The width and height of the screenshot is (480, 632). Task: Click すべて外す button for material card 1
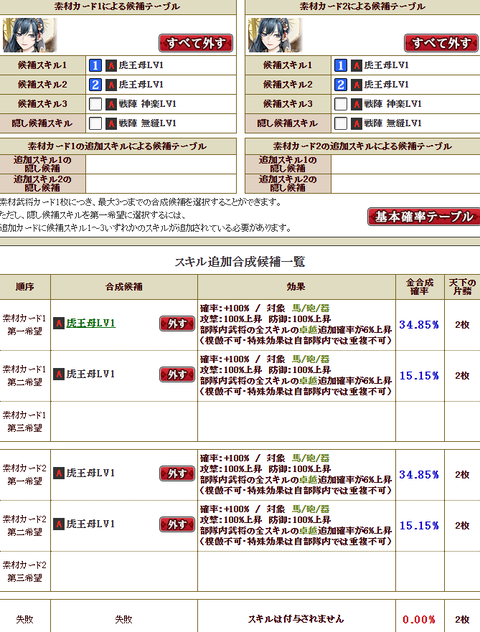point(196,43)
